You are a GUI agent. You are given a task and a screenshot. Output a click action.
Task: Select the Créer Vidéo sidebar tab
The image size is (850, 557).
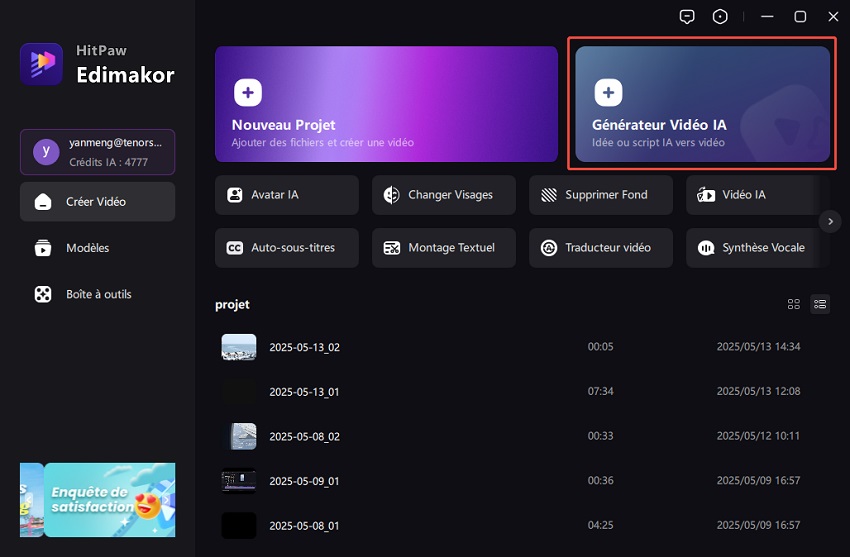click(97, 202)
